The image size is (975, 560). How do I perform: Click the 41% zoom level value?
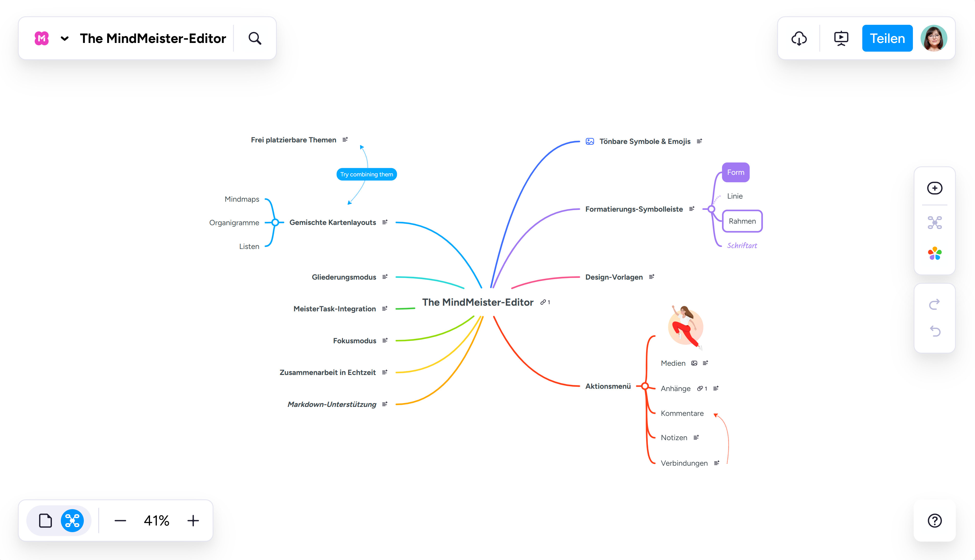click(x=156, y=521)
